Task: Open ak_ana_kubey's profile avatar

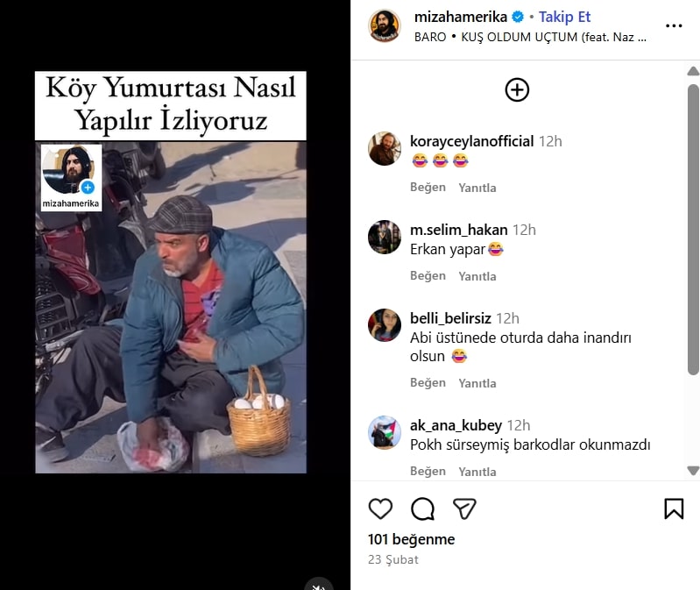Action: (385, 432)
